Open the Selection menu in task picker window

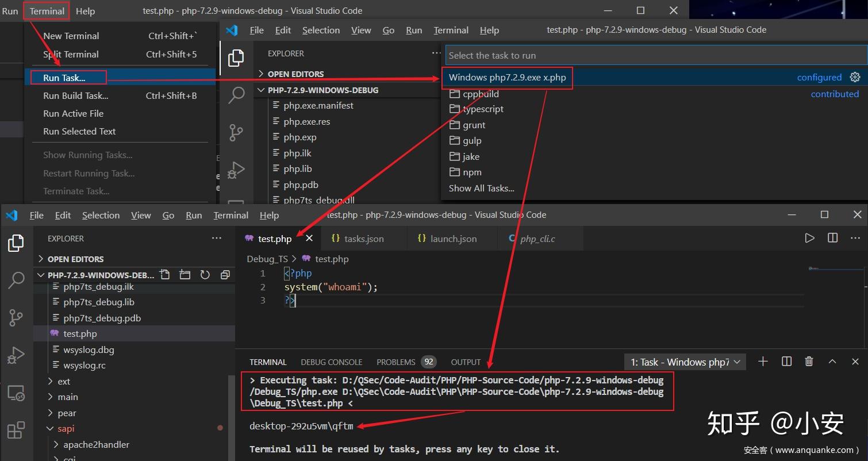[321, 30]
